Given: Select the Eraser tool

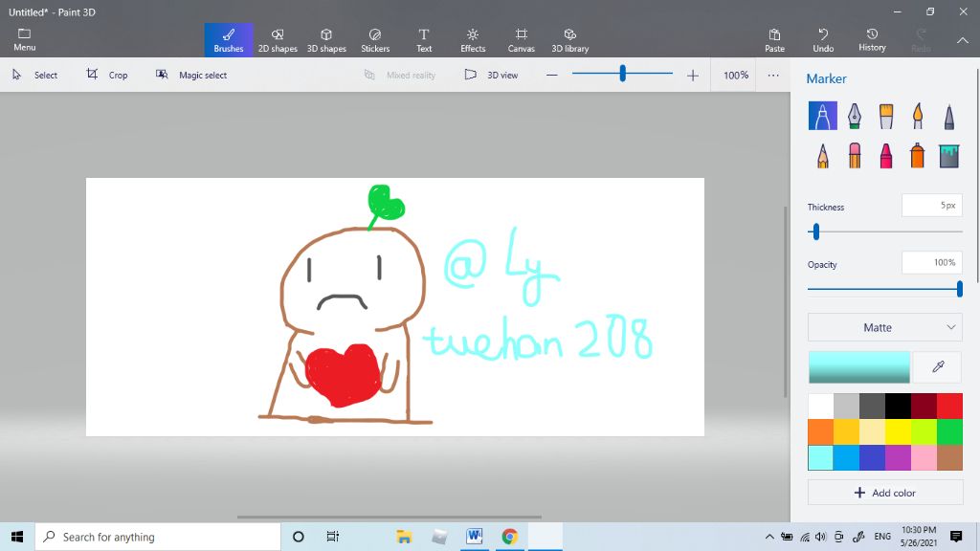Looking at the screenshot, I should point(855,156).
